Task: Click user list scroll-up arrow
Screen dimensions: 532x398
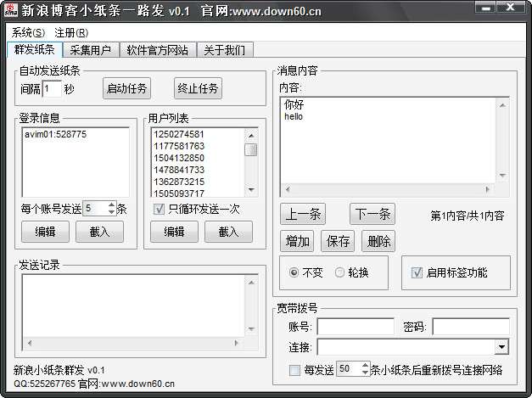Action: pyautogui.click(x=251, y=136)
